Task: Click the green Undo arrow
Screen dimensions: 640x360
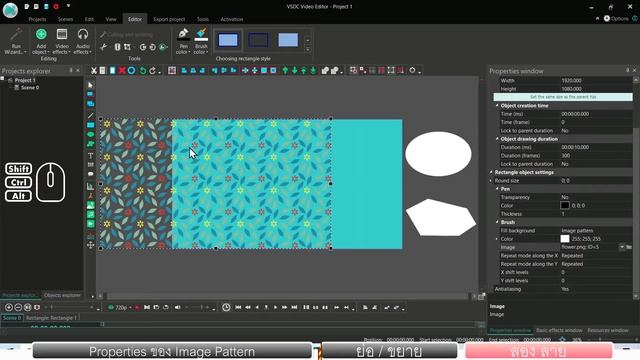Action: click(142, 71)
